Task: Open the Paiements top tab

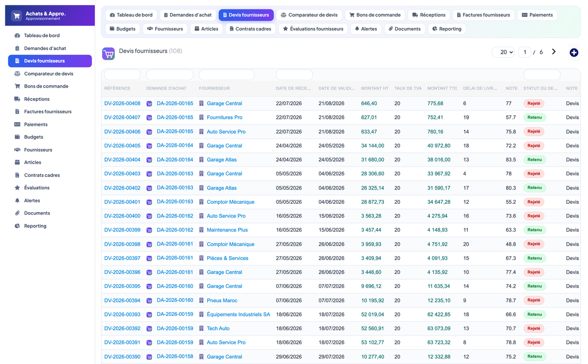Action: pyautogui.click(x=537, y=15)
